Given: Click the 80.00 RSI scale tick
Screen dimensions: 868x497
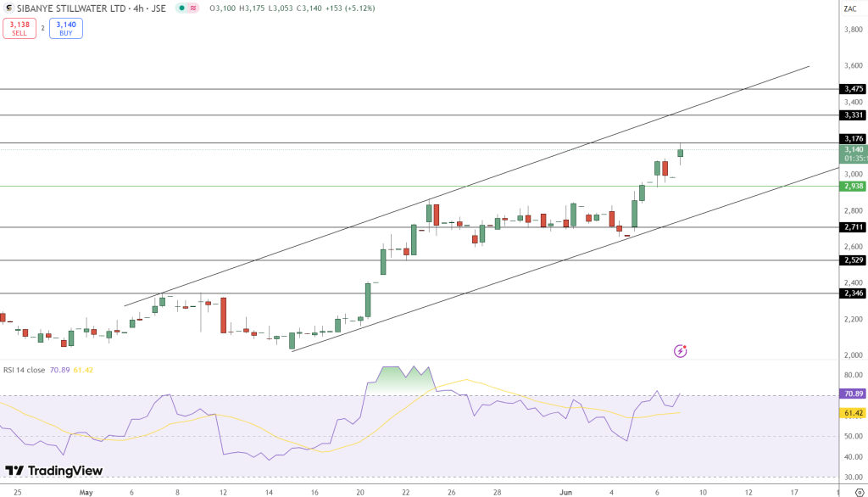Looking at the screenshot, I should click(853, 375).
